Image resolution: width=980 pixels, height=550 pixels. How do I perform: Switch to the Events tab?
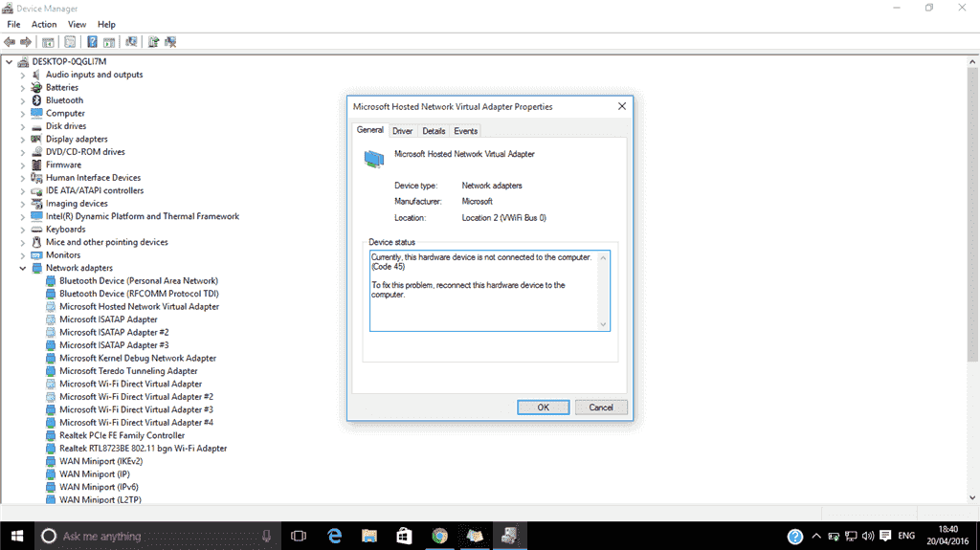(x=466, y=131)
